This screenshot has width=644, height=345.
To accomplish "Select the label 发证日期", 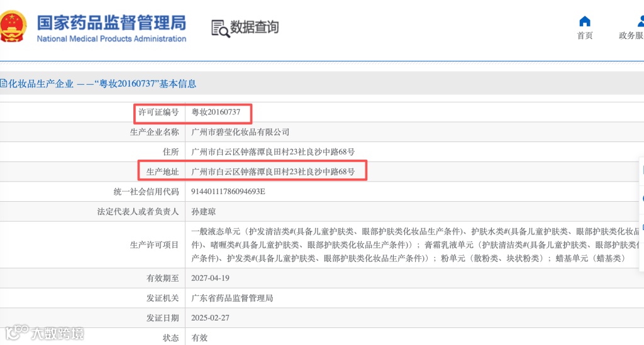I will tap(162, 318).
